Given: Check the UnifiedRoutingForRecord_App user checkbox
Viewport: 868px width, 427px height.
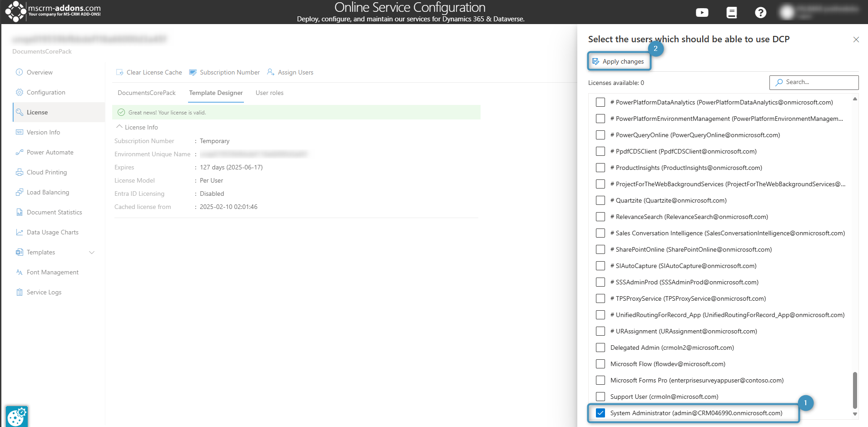Looking at the screenshot, I should coord(600,315).
